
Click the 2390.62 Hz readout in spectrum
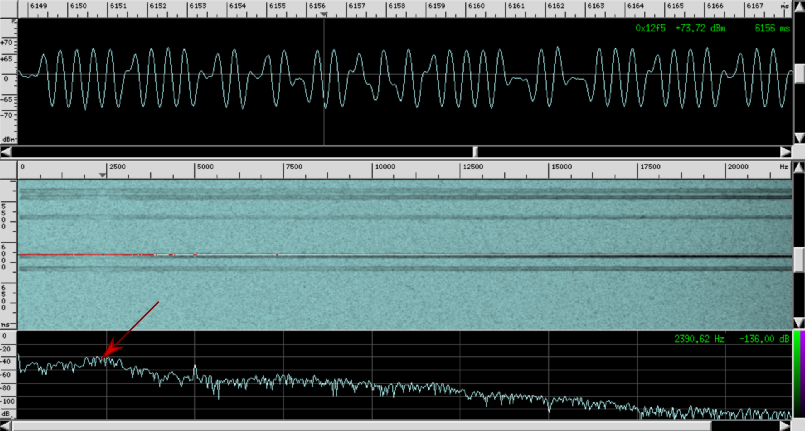click(697, 339)
